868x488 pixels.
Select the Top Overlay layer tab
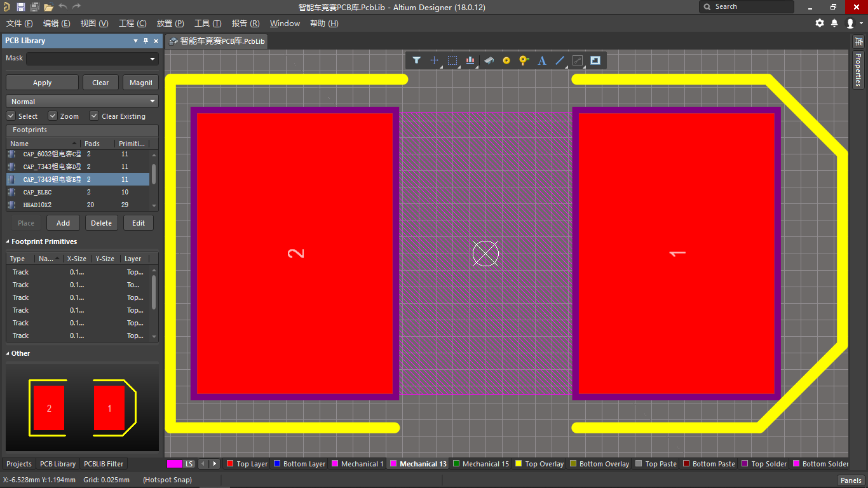point(539,464)
